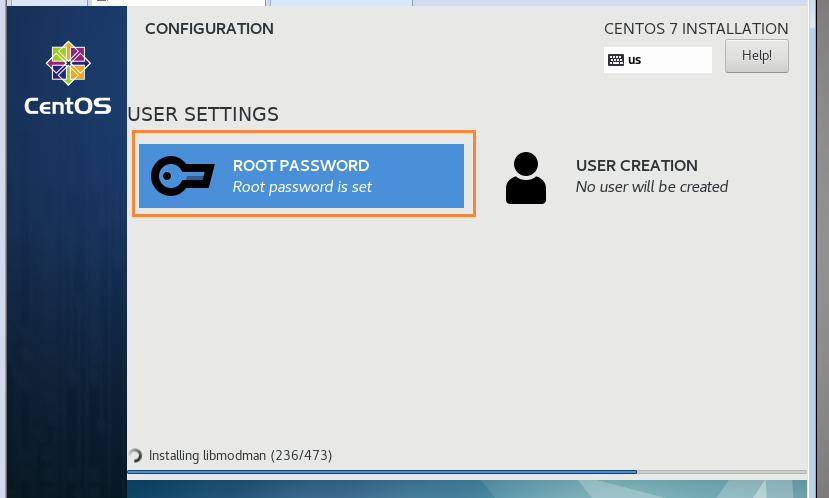Click the user silhouette icon

(x=526, y=178)
